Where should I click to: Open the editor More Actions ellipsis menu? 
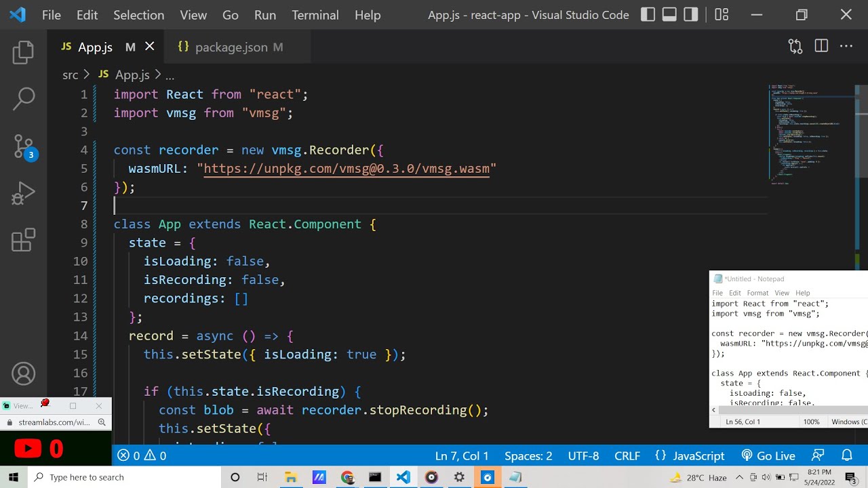click(x=846, y=47)
